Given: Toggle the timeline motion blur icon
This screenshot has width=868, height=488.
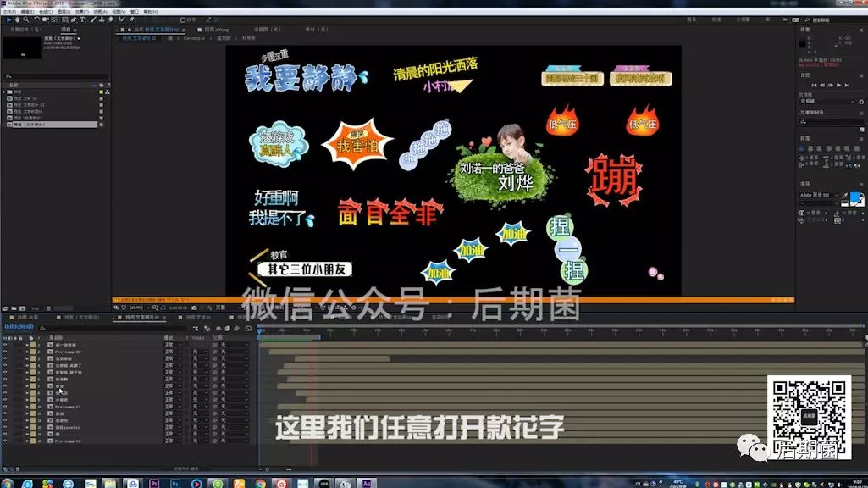Looking at the screenshot, I should coord(237,329).
